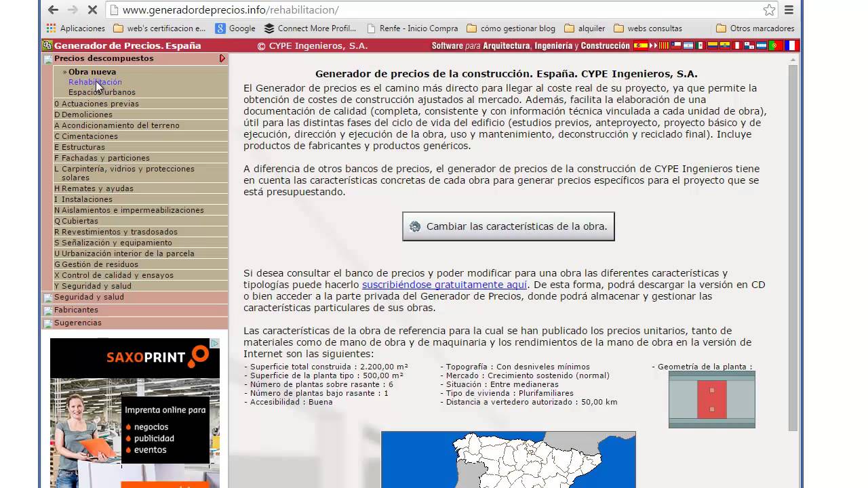Open chapter H Remates y ayudas
The width and height of the screenshot is (868, 488).
140,188
